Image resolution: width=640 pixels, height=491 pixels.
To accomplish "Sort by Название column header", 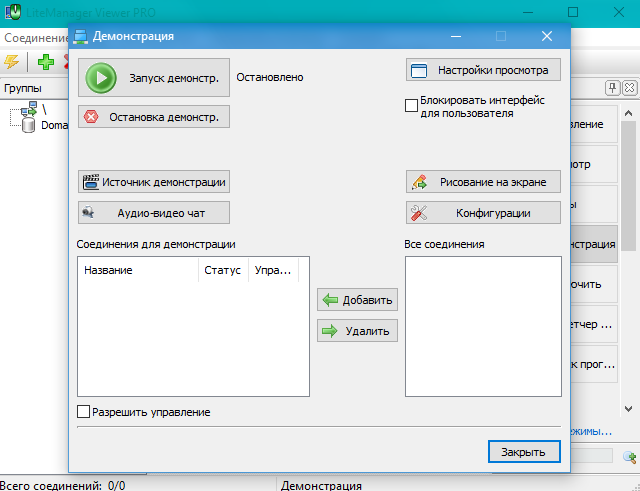I will point(139,270).
